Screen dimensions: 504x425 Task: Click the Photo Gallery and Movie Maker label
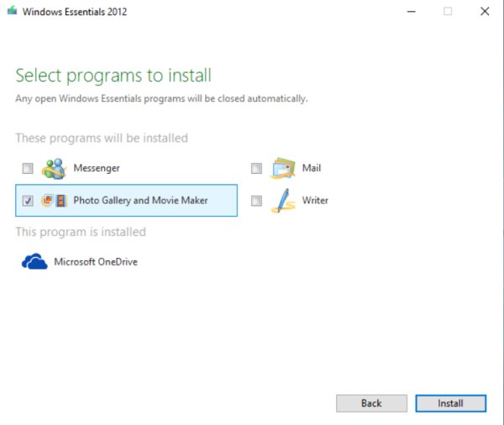[140, 201]
